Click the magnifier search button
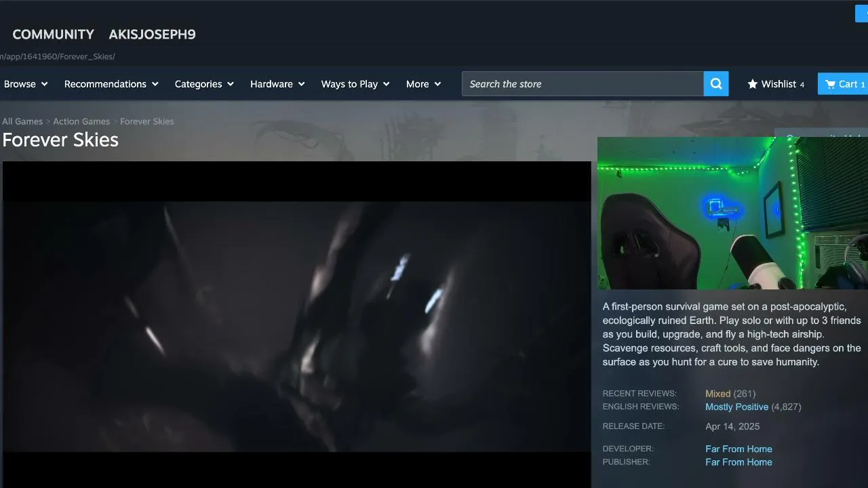Screen dimensions: 868x488 (x=716, y=84)
